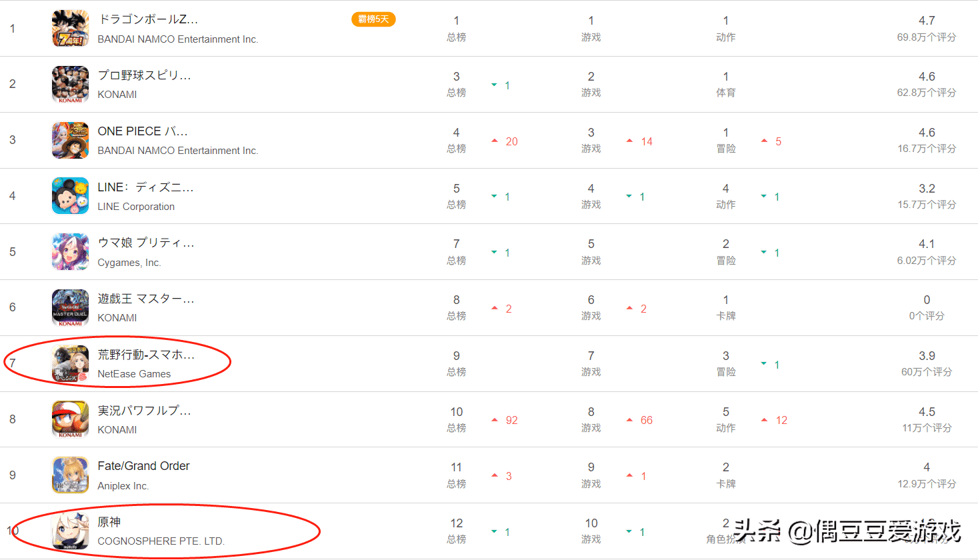Open the Knives Out NetEase app icon
Viewport: 978px width, 560px height.
click(x=70, y=363)
